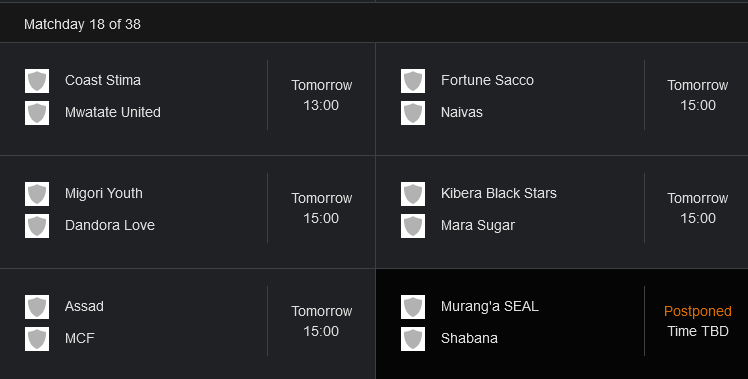Open the Kibera Black Stars team link
The height and width of the screenshot is (379, 748).
pos(499,193)
